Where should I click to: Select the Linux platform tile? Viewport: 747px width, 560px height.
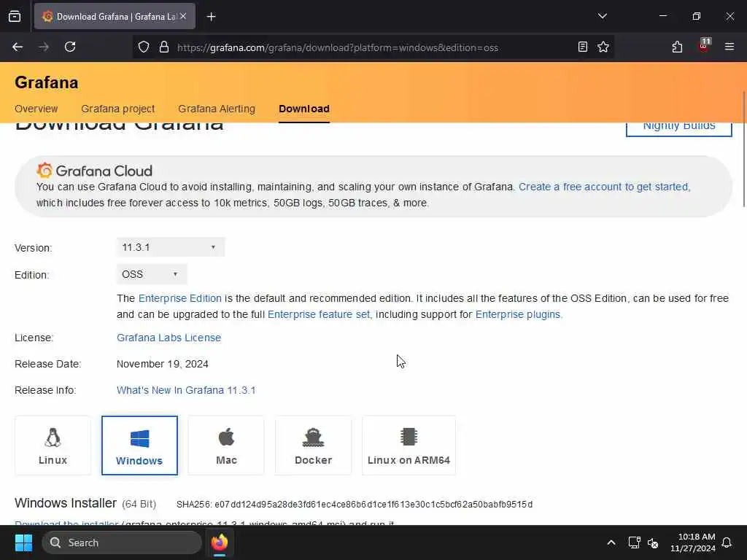(x=53, y=446)
